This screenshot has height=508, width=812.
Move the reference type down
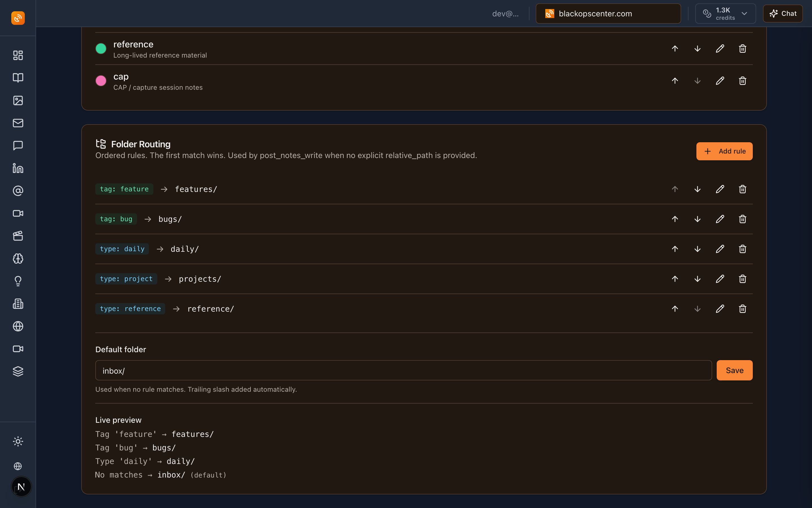pos(697,48)
